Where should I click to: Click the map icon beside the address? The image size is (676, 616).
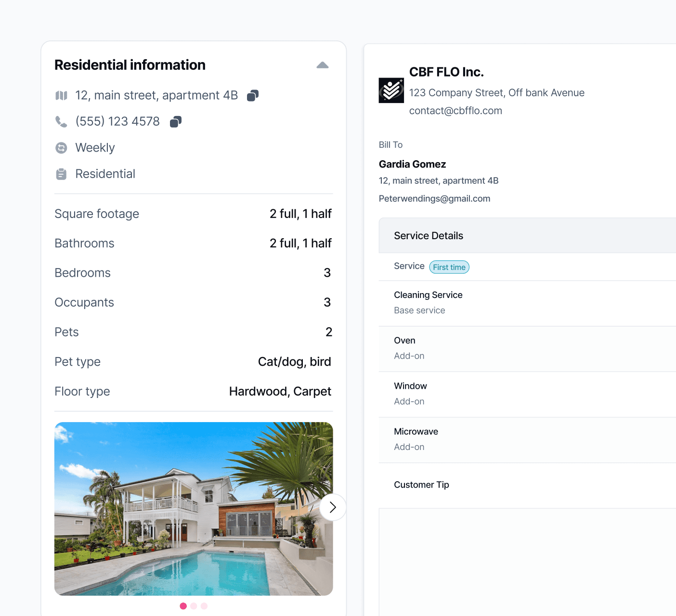point(61,95)
